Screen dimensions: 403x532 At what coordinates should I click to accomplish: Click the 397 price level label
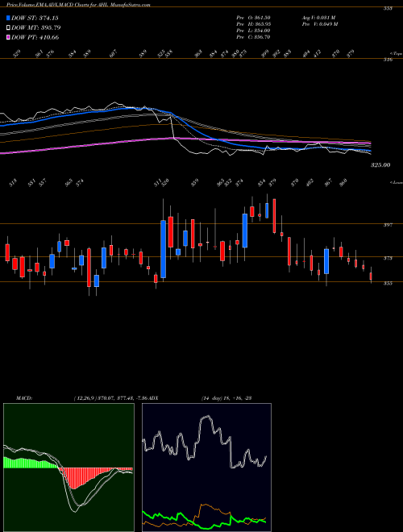(x=388, y=225)
